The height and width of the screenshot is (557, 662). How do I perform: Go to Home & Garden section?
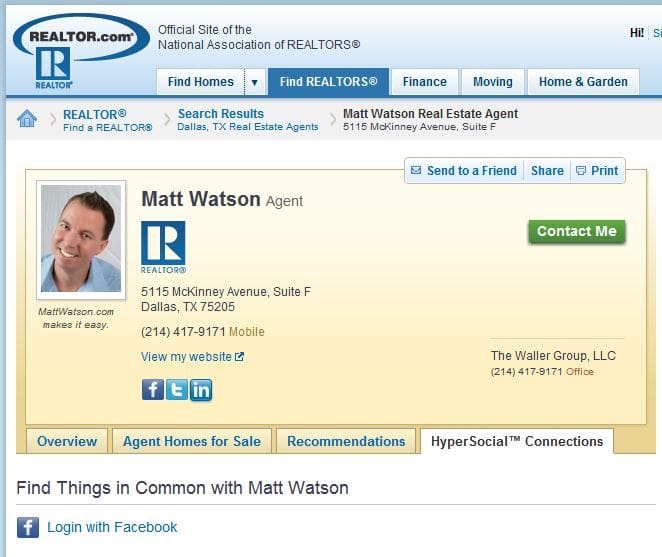tap(583, 82)
